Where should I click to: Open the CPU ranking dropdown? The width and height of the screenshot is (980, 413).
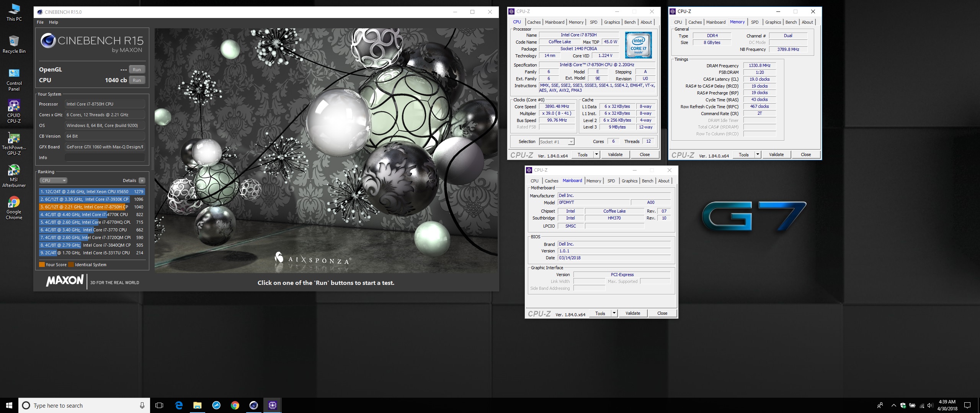tap(53, 180)
